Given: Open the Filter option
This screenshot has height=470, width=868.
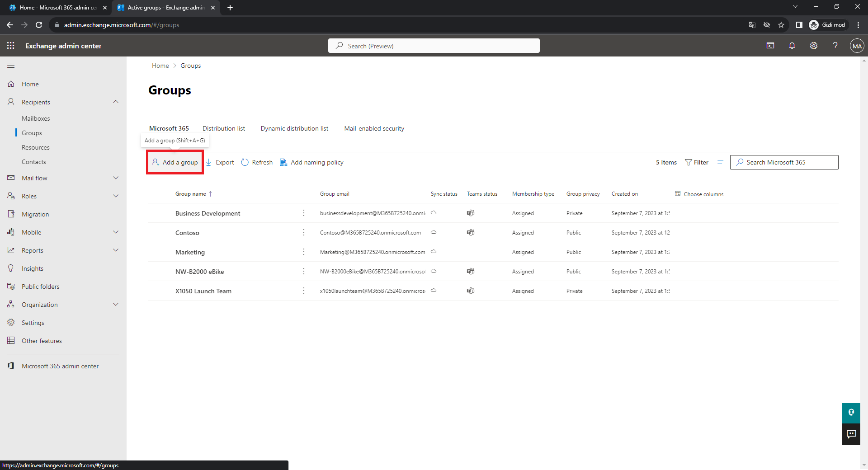Looking at the screenshot, I should (697, 162).
